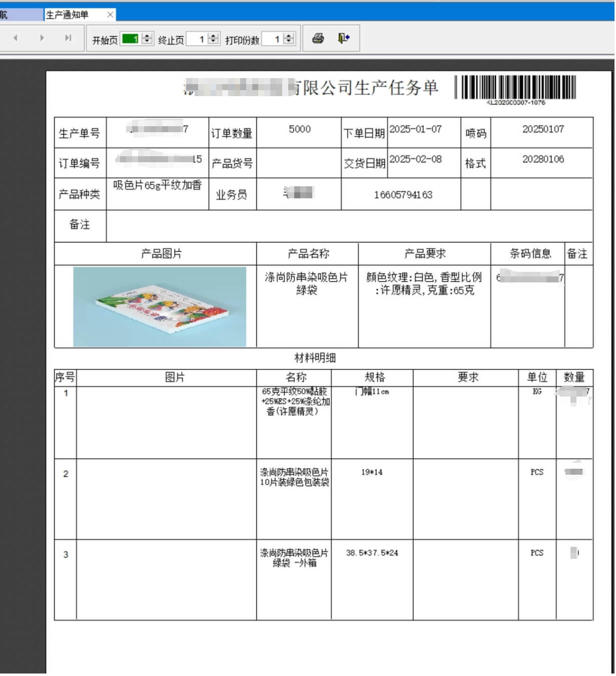
Task: Go to the previous page arrow
Action: [x=16, y=38]
